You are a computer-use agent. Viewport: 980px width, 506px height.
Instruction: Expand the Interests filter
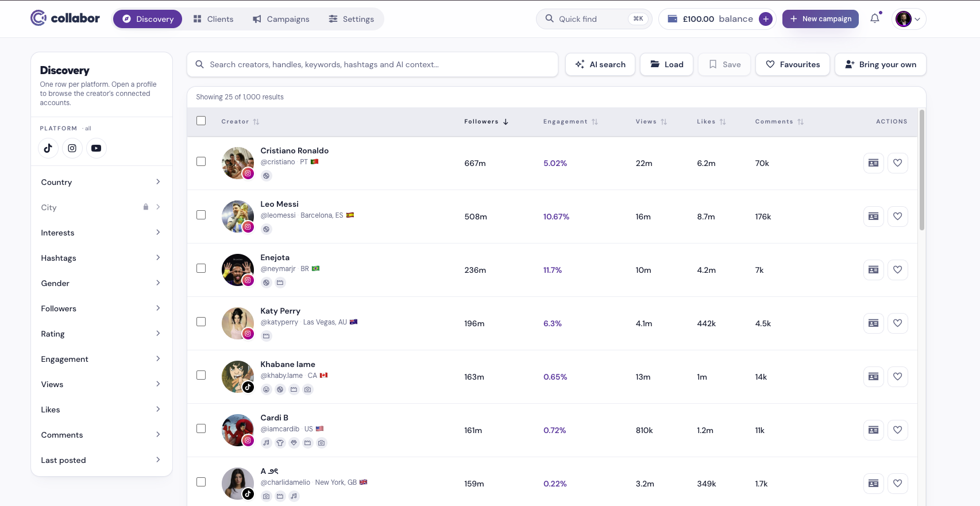click(x=101, y=233)
